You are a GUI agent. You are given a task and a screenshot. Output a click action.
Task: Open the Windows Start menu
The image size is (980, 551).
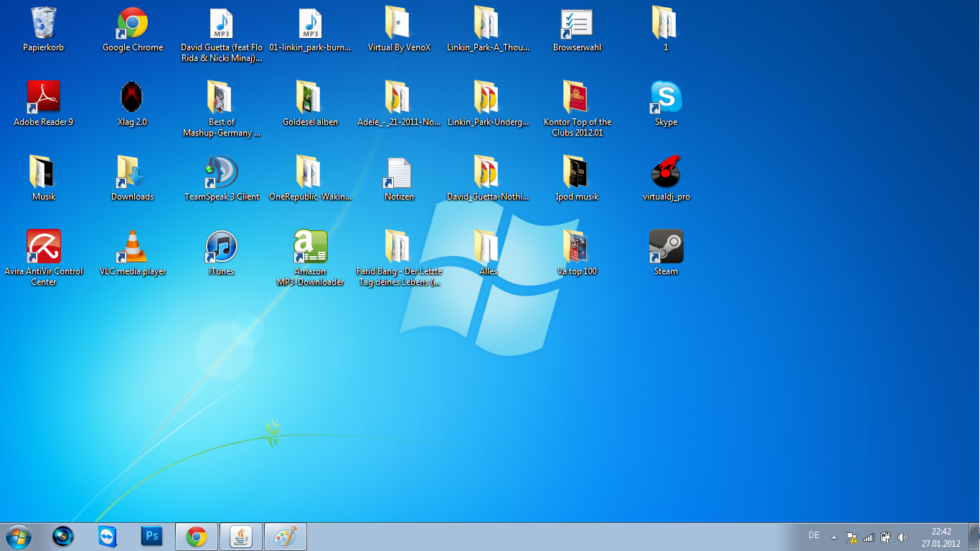tap(18, 536)
